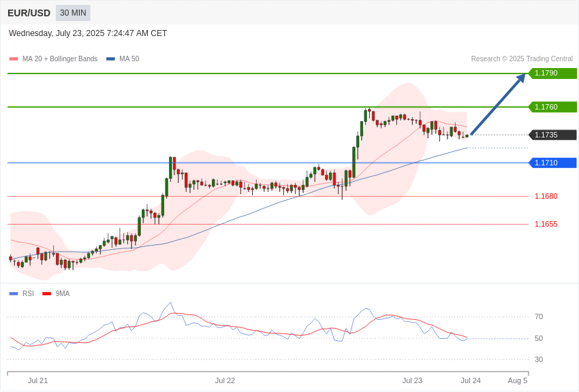This screenshot has height=392, width=579.
Task: Click the chart date and time line
Action: (88, 33)
